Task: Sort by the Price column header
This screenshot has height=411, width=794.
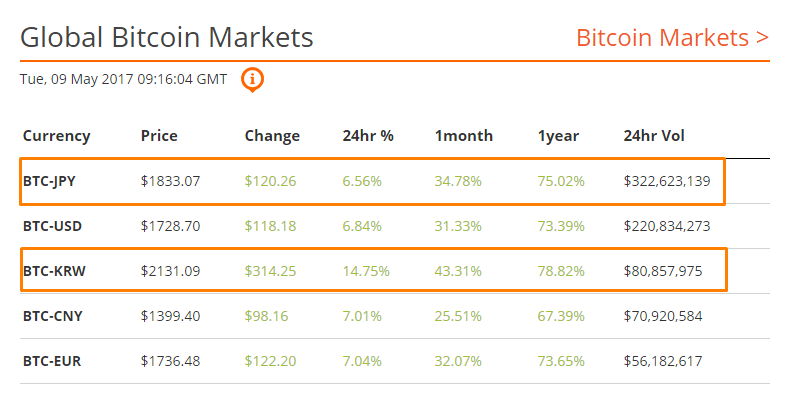Action: coord(159,136)
